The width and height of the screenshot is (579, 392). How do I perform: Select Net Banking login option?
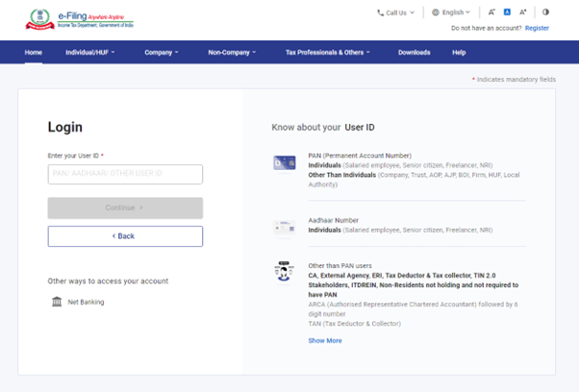coord(78,302)
